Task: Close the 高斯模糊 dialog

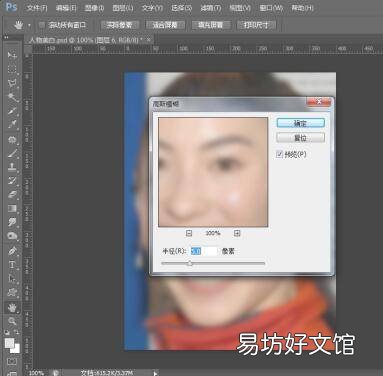Action: click(x=319, y=102)
